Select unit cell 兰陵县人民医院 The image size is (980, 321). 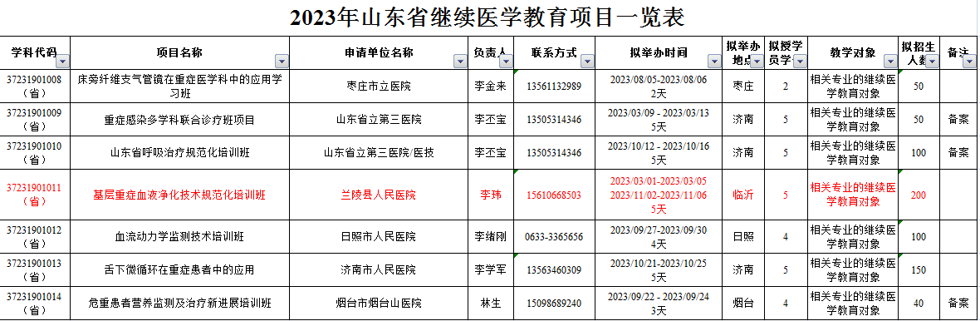[x=379, y=195]
